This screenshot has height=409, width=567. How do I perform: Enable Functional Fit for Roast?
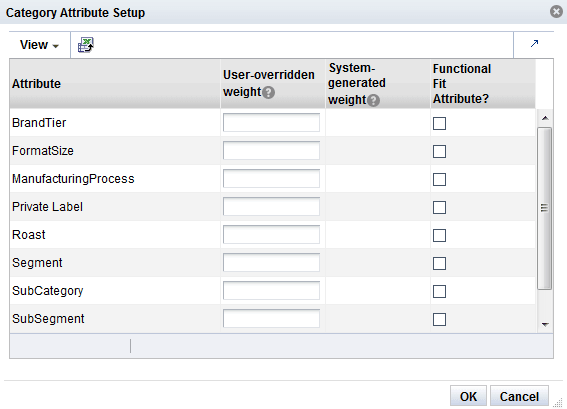(x=439, y=235)
